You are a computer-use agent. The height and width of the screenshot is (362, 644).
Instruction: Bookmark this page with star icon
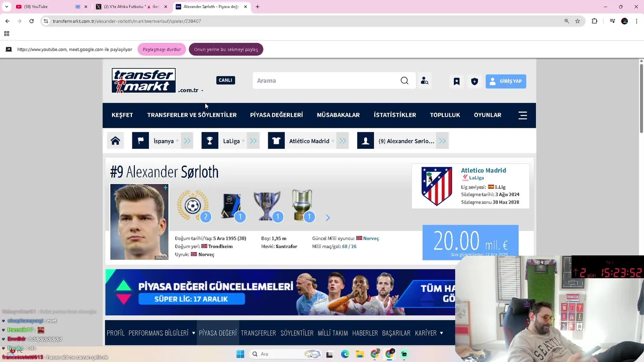(578, 21)
